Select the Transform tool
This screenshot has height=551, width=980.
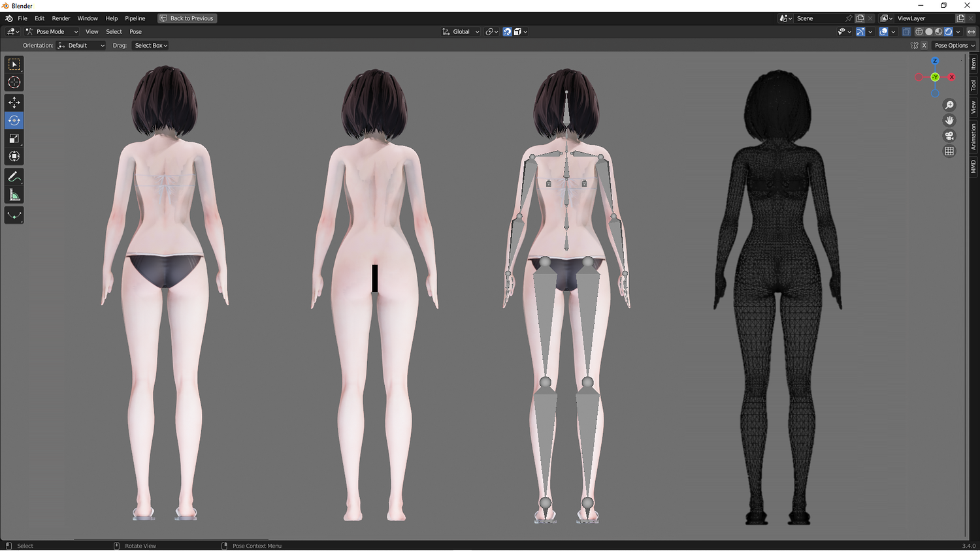coord(14,156)
